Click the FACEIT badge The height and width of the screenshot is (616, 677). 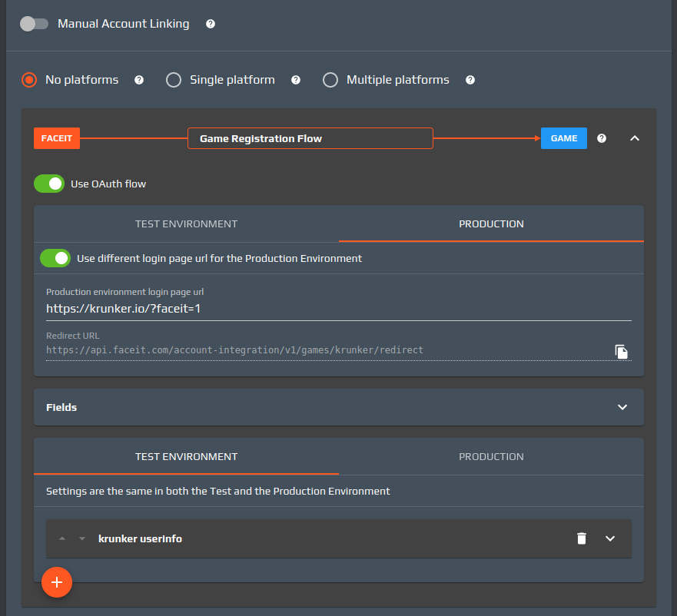pos(56,138)
